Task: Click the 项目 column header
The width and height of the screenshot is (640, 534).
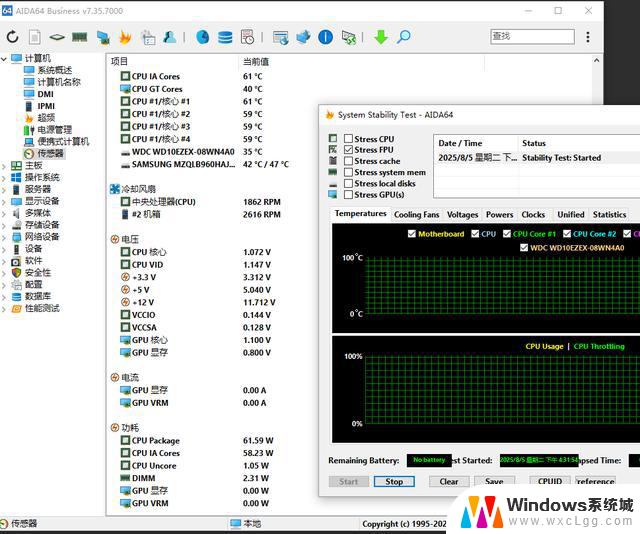Action: click(119, 61)
